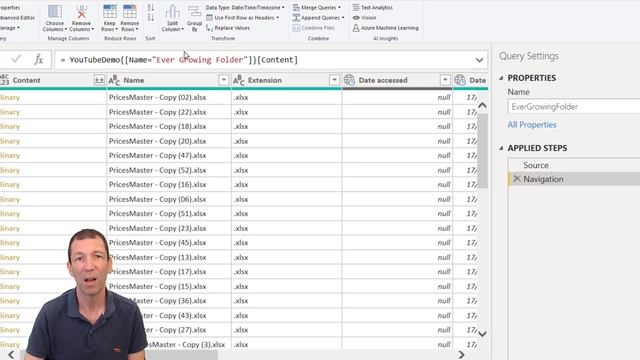Click the .xlsx Extension cell for Copy (36)
640x360 pixels.
[287, 301]
